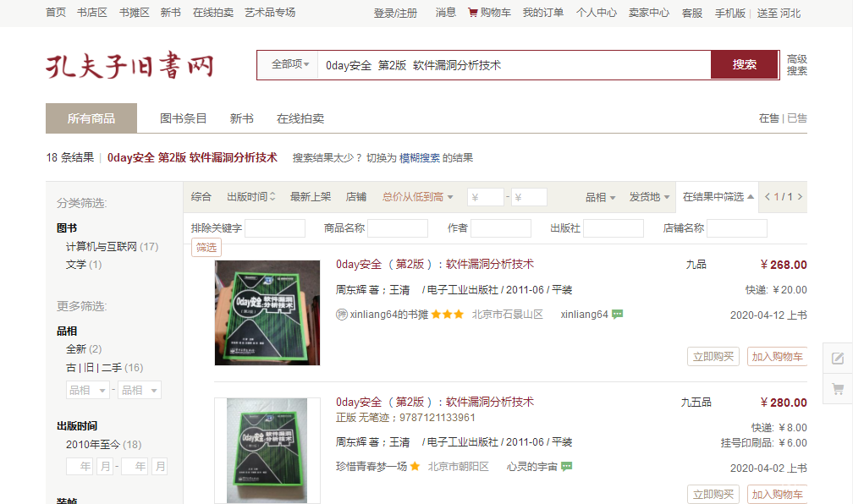Click the red 搜索 button
Viewport: 853px width, 504px height.
(744, 65)
